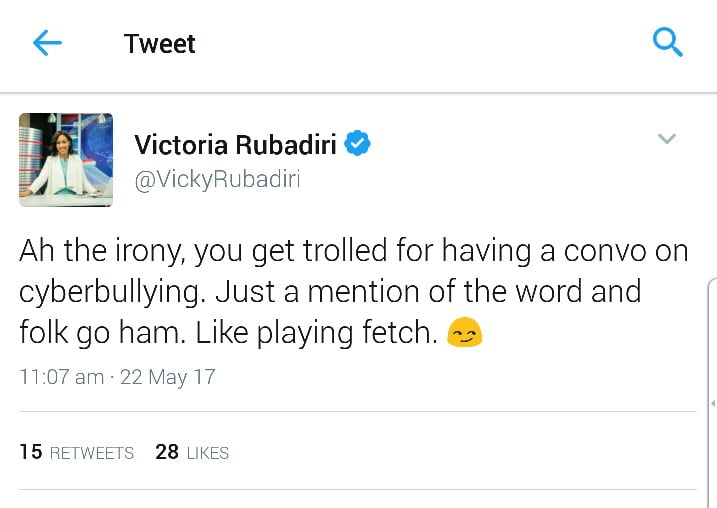Screen dimensions: 717x508
Task: Tap the back arrow icon
Action: coord(47,43)
